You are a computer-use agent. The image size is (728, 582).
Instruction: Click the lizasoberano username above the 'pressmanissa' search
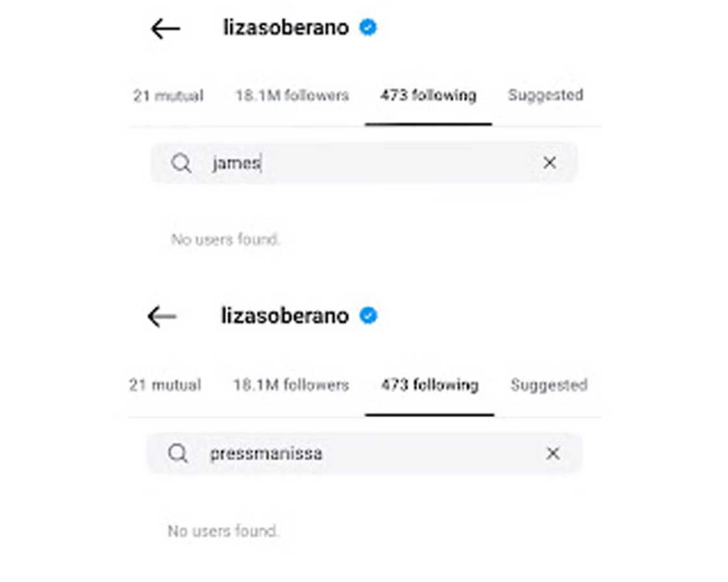click(x=285, y=316)
